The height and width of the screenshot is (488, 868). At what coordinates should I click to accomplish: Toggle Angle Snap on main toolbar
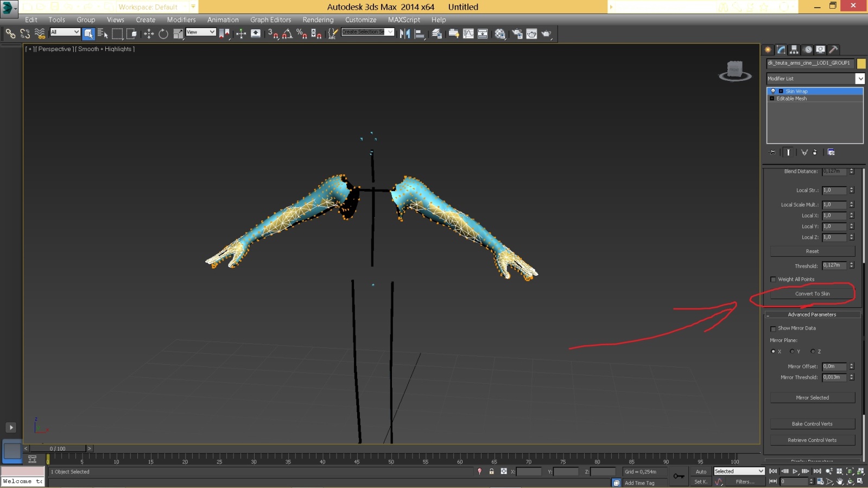(x=287, y=34)
